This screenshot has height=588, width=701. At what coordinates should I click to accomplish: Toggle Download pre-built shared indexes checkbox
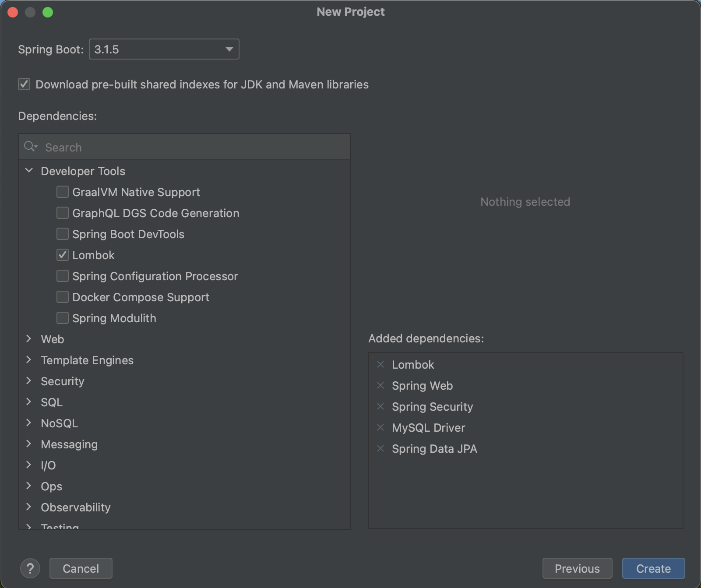(x=24, y=84)
